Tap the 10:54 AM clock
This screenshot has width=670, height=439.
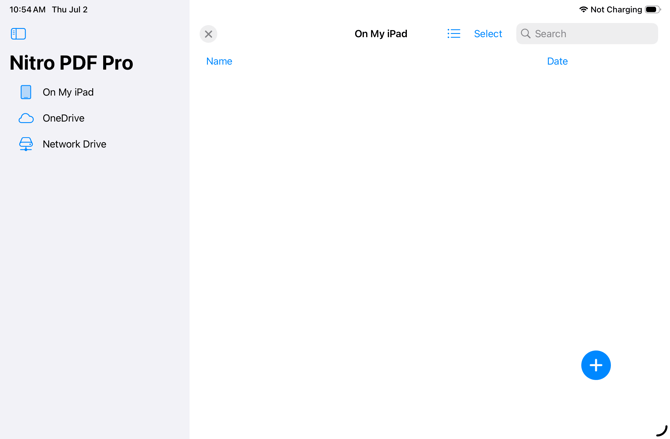[x=27, y=9]
